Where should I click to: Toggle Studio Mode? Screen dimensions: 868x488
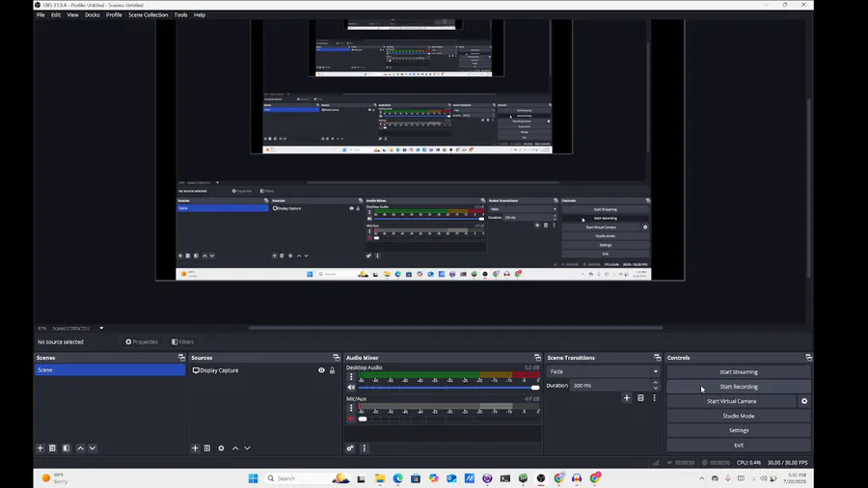pyautogui.click(x=739, y=416)
